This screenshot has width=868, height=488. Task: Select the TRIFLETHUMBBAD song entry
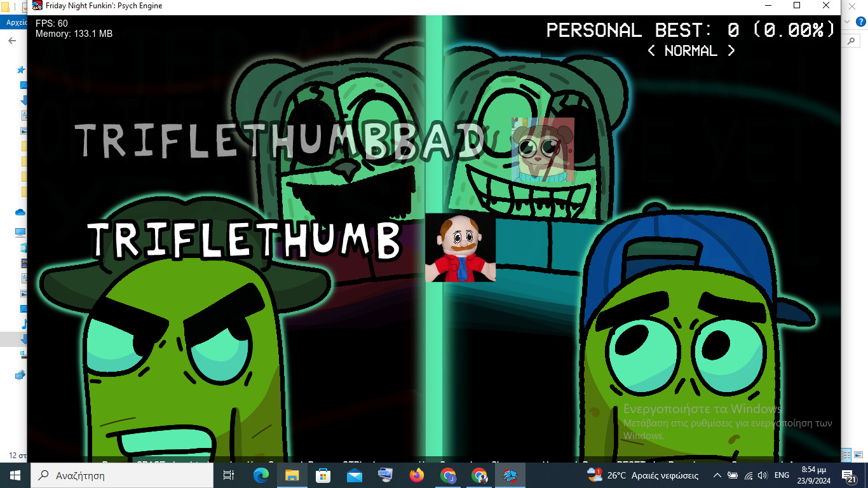pos(280,140)
